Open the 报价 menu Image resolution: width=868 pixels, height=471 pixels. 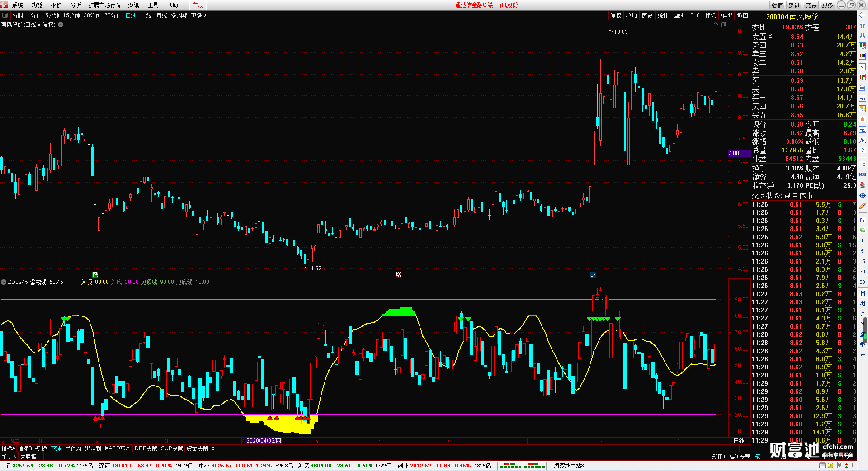(57, 5)
